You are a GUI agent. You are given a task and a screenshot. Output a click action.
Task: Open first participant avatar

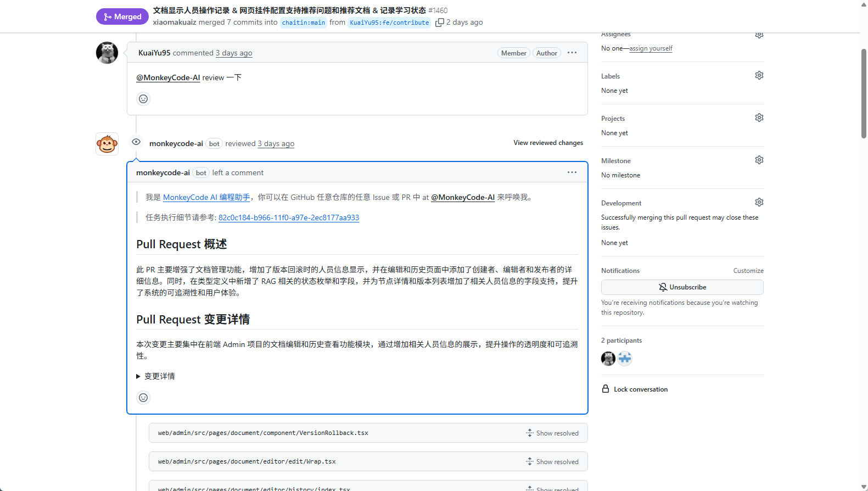pyautogui.click(x=608, y=359)
